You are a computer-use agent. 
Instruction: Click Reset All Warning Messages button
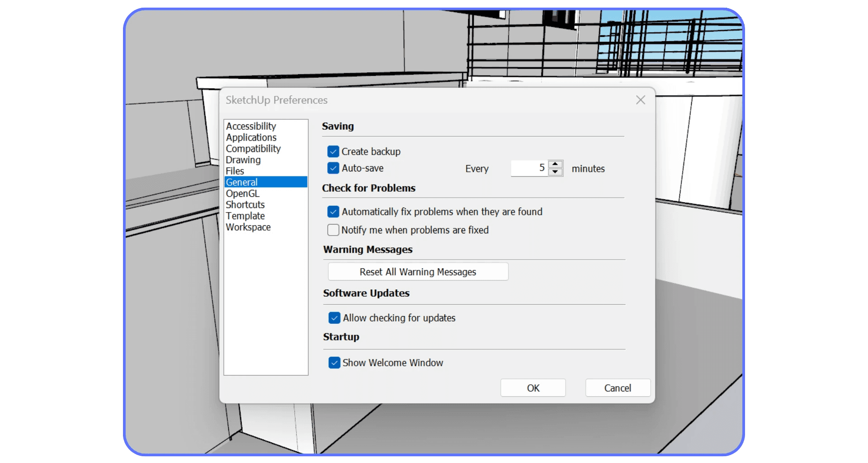tap(418, 272)
